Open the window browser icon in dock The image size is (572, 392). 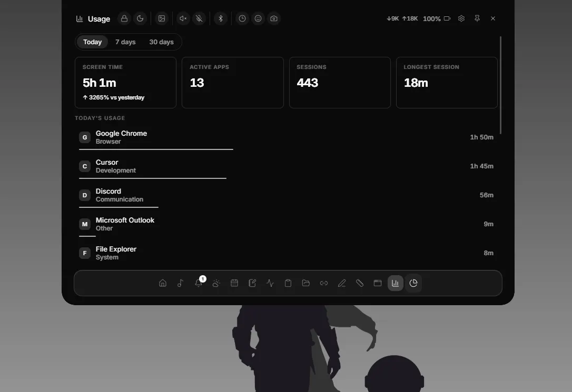click(378, 283)
